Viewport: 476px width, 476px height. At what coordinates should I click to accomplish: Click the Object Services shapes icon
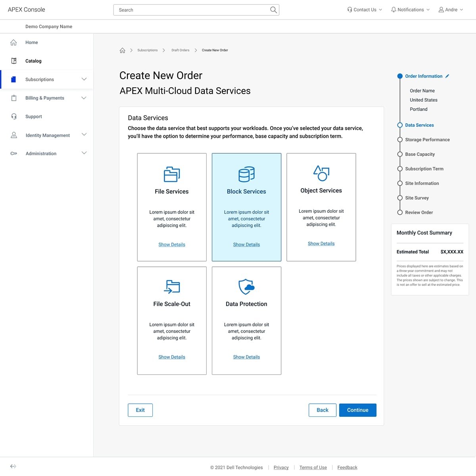click(x=321, y=173)
